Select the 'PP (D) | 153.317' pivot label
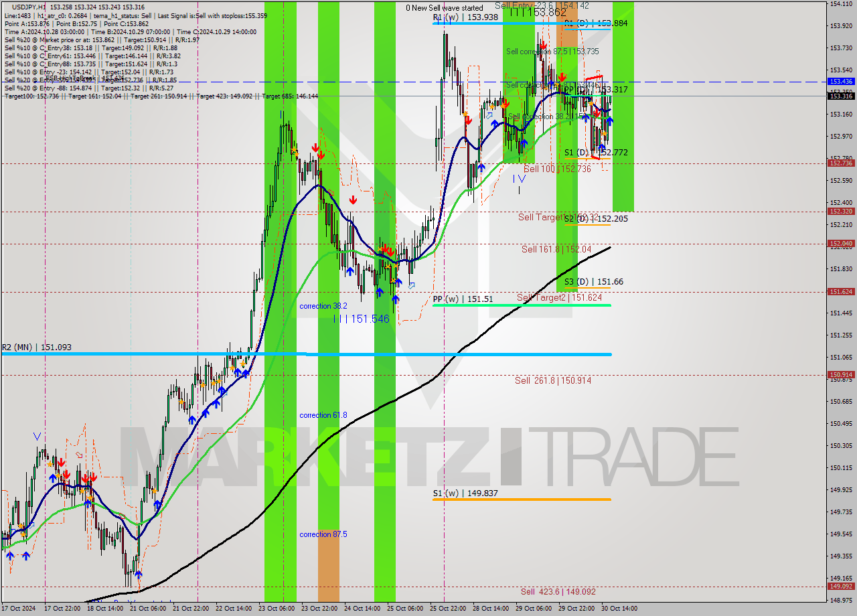The width and height of the screenshot is (857, 616). 596,89
